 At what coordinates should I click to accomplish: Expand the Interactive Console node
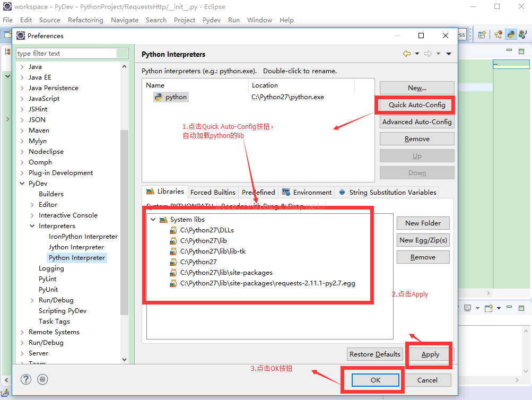[x=32, y=215]
